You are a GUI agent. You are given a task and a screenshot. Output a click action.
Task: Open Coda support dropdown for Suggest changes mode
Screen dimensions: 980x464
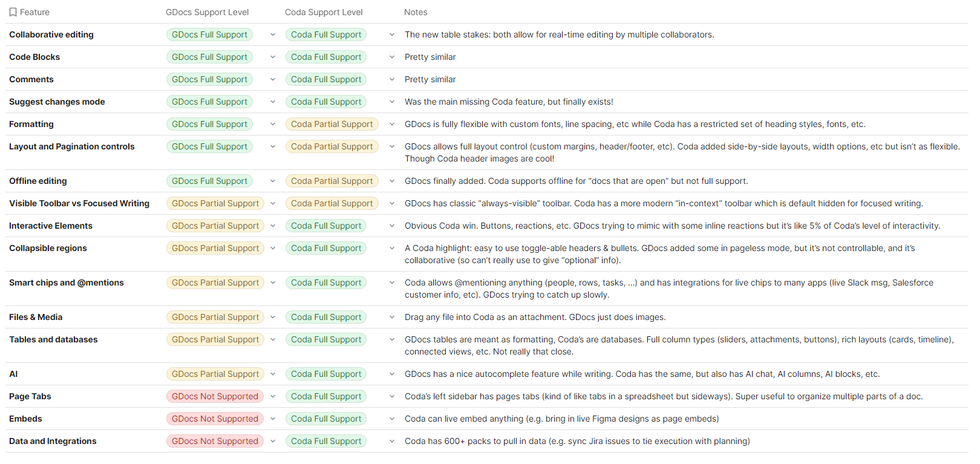392,102
